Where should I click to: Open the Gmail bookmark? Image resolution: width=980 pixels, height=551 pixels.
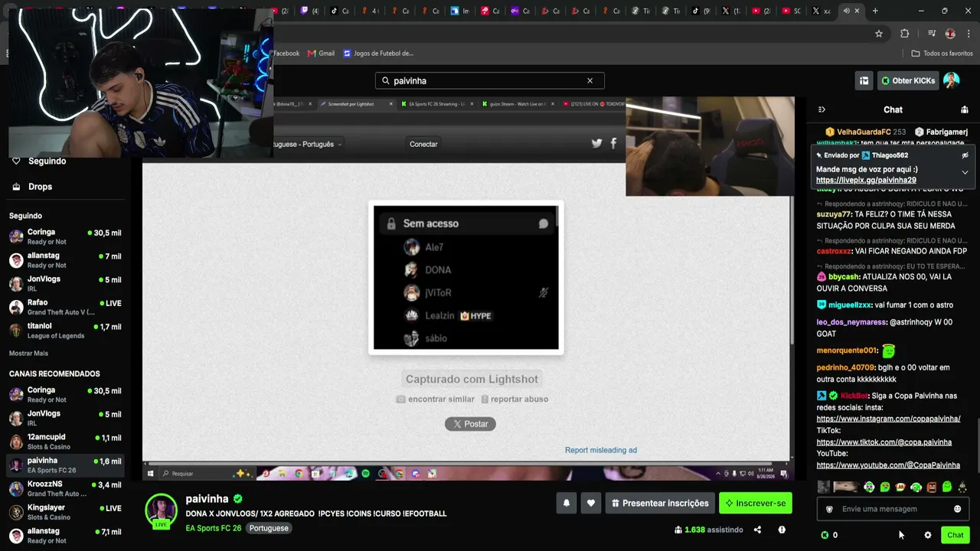tap(321, 54)
